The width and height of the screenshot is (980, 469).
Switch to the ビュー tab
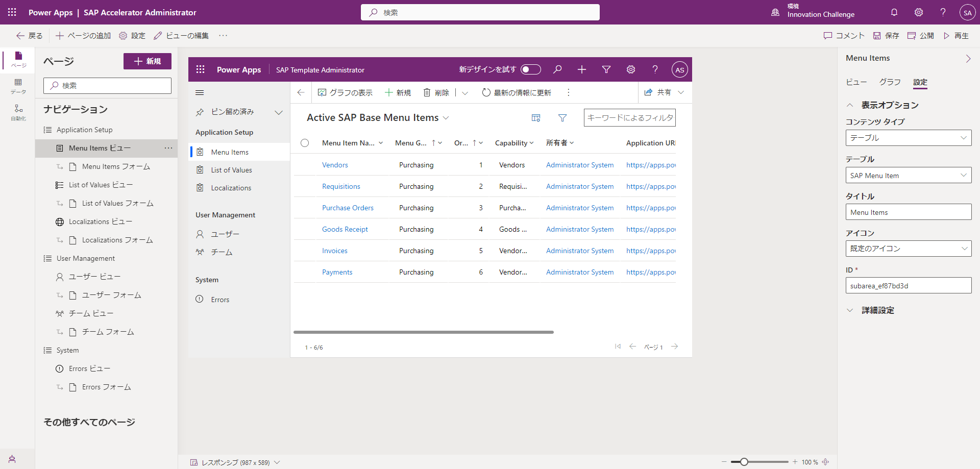click(856, 82)
